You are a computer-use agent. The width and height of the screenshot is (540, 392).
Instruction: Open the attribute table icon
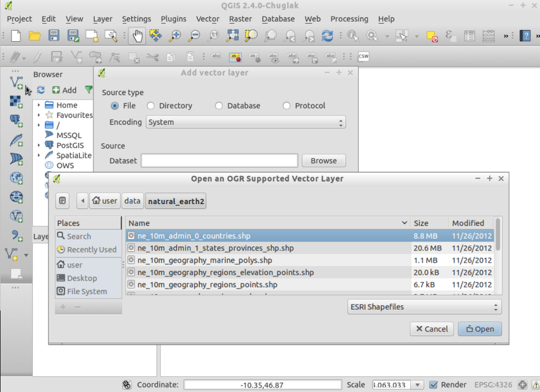(469, 35)
